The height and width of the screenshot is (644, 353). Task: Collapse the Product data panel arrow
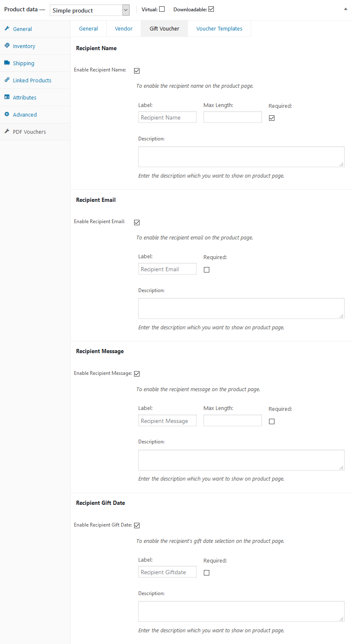click(x=345, y=9)
